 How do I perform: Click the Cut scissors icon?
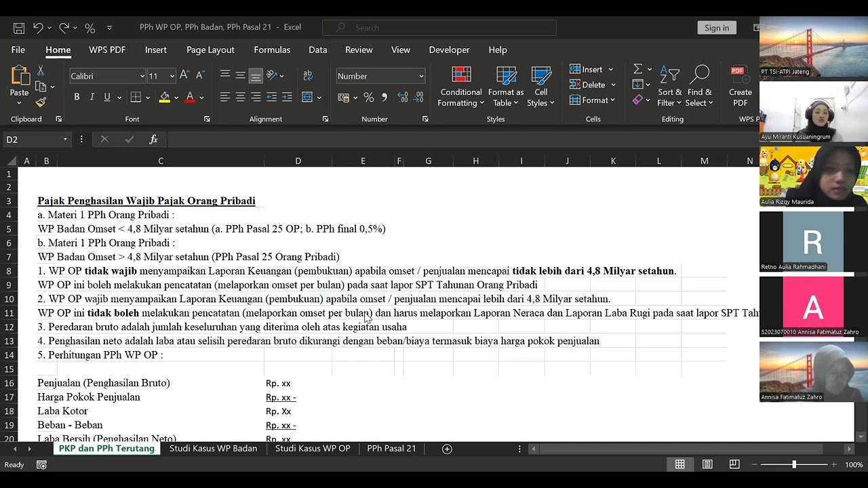tap(41, 70)
